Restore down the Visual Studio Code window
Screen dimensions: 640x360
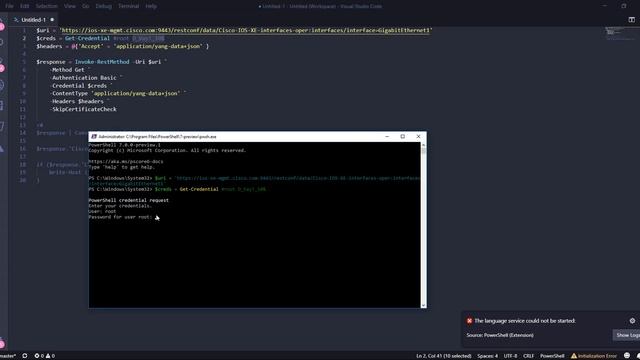pos(624,6)
